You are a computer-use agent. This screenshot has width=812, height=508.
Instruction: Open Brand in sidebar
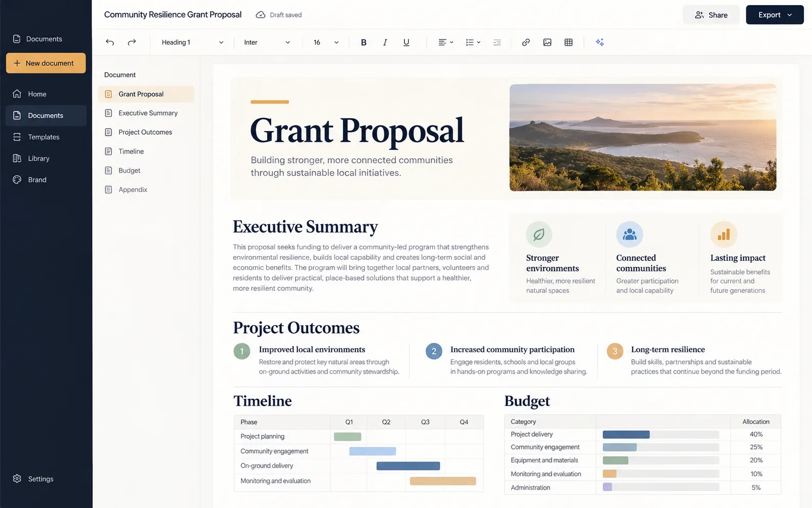click(46, 180)
